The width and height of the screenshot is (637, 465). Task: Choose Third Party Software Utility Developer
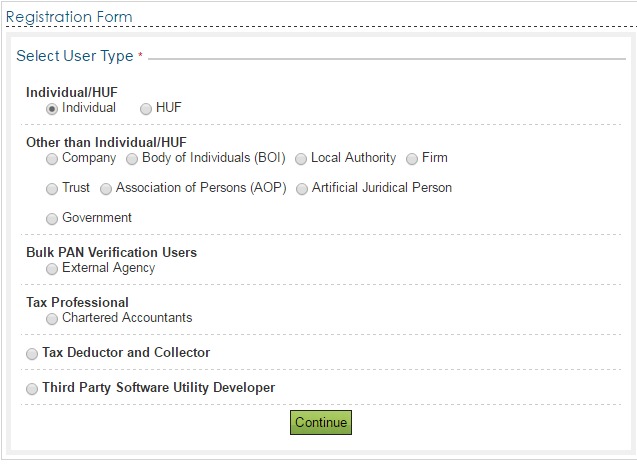pyautogui.click(x=32, y=389)
